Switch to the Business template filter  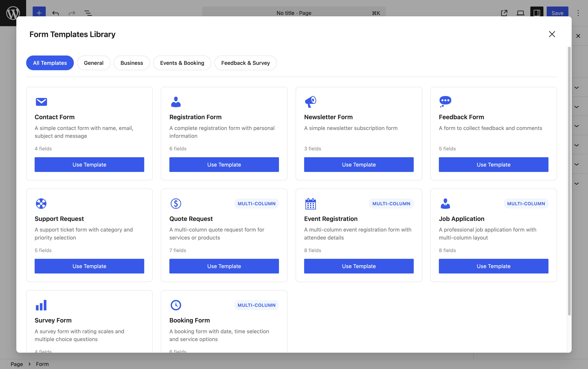(131, 63)
